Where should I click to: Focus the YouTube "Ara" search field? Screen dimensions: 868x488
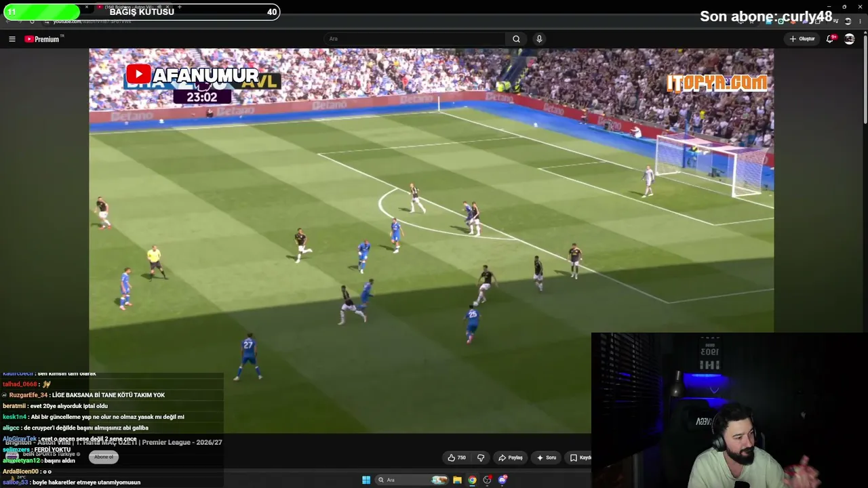tap(414, 39)
